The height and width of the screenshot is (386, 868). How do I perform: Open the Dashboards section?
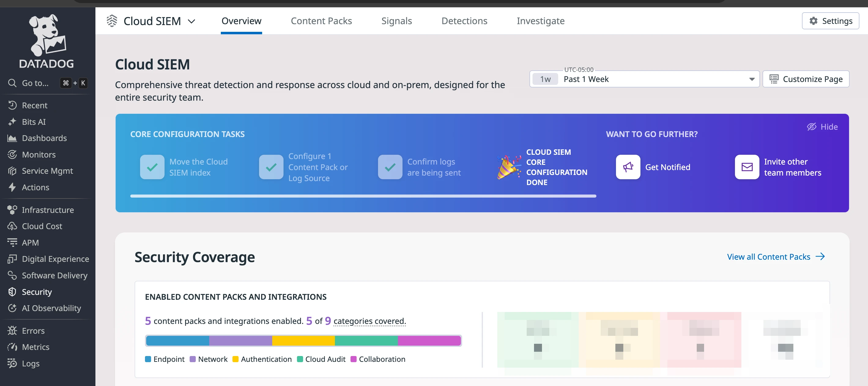click(x=44, y=138)
